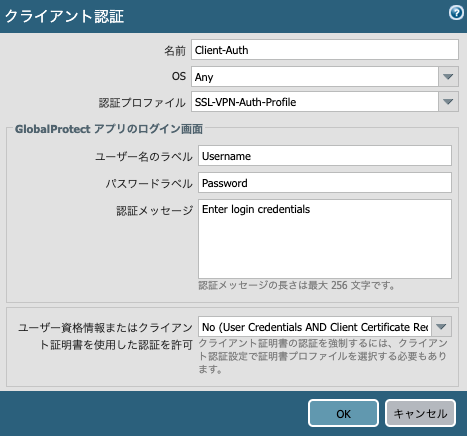Click the 最大 256 文字 hint text
This screenshot has height=436, width=467.
(296, 285)
